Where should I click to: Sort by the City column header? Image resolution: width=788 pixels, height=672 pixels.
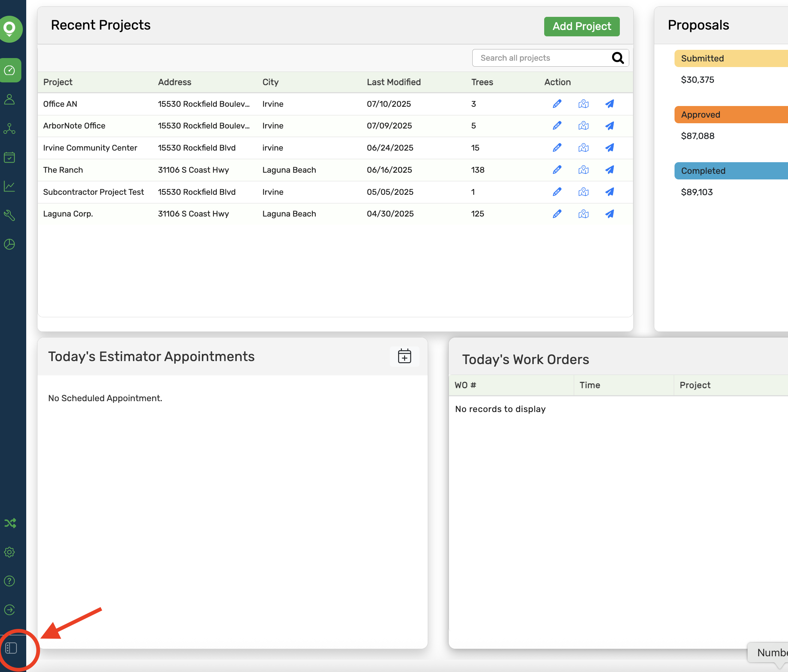(270, 82)
